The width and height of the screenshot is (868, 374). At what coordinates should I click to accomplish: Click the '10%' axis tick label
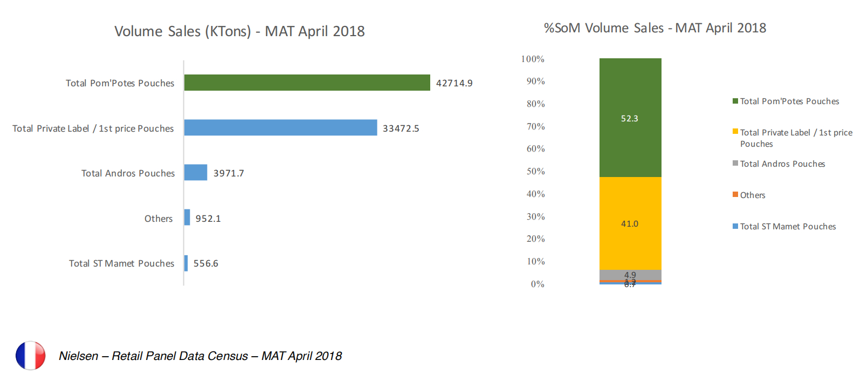[x=536, y=261]
